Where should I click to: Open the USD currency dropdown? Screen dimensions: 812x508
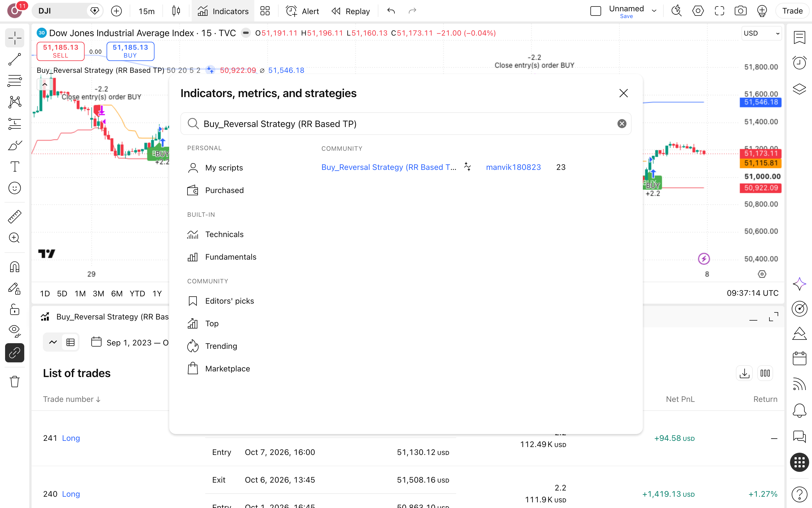(762, 33)
